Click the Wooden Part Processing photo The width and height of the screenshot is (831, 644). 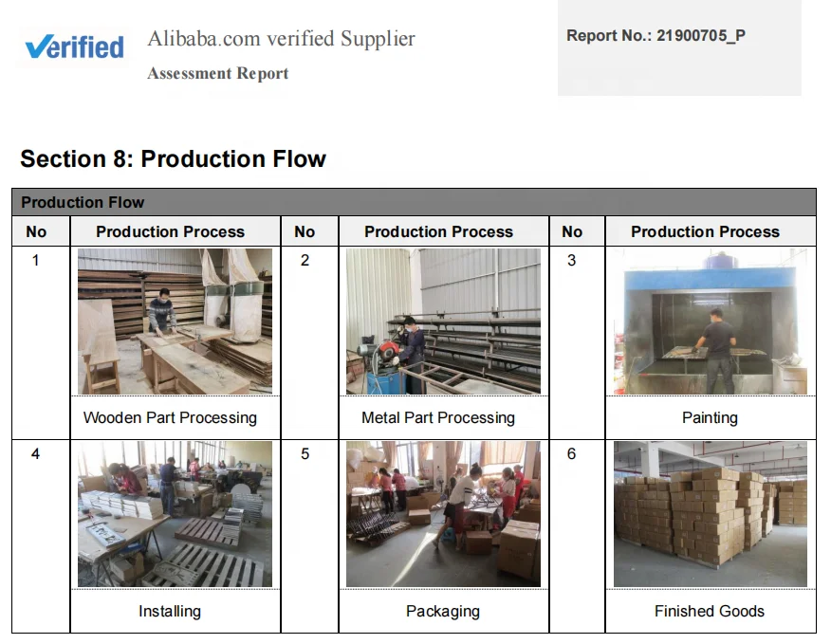[175, 322]
